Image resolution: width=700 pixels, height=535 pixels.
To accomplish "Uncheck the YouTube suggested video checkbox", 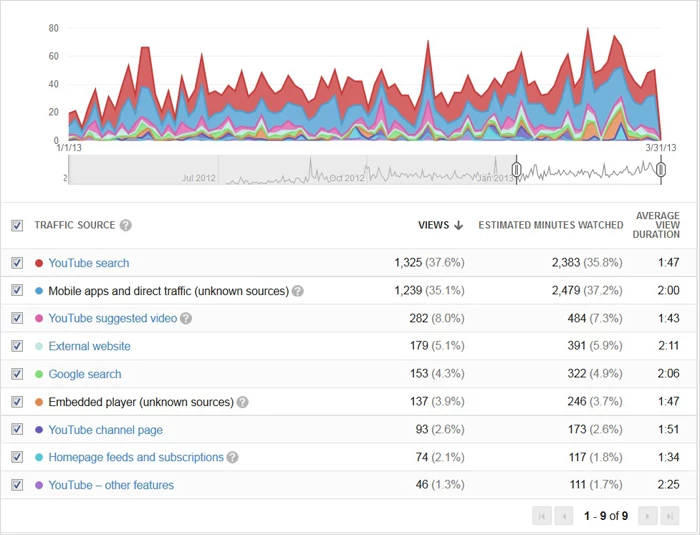I will tap(17, 318).
